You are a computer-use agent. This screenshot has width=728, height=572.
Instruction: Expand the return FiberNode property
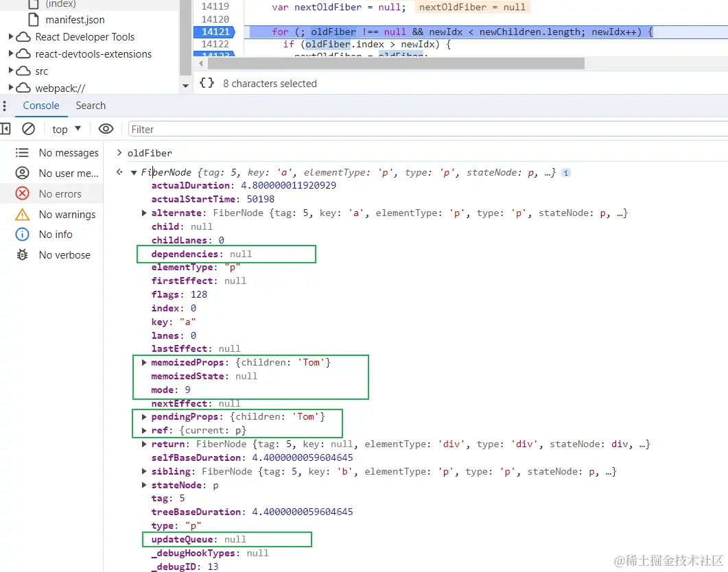pyautogui.click(x=144, y=444)
